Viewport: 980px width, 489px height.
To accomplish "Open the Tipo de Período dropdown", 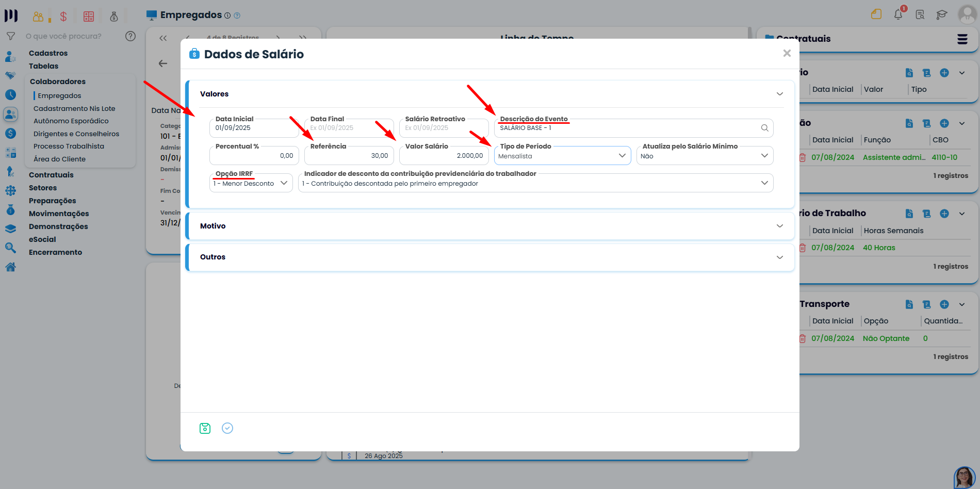I will click(563, 156).
